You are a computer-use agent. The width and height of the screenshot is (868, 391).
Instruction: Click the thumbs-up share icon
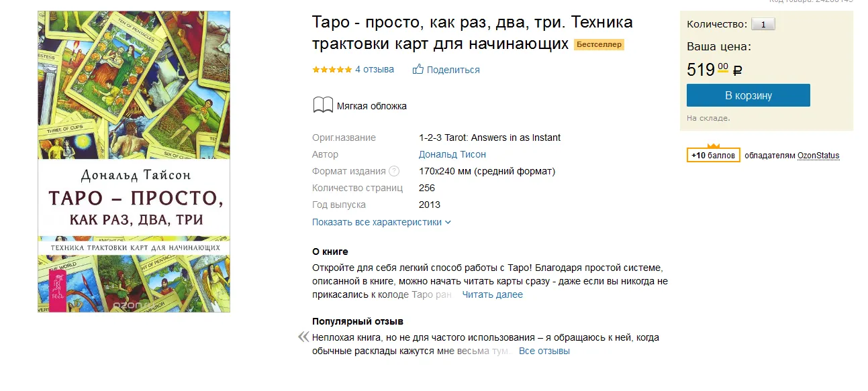click(x=418, y=69)
